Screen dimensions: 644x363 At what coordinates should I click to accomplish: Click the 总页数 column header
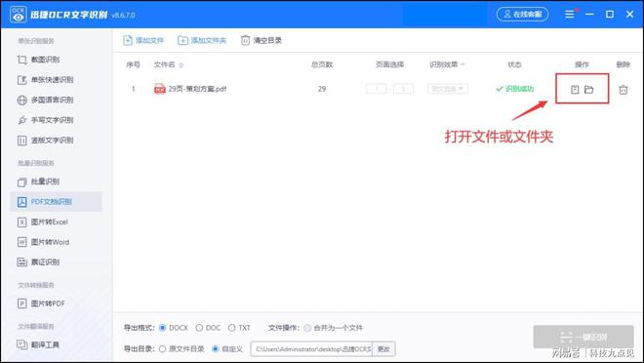[x=322, y=64]
